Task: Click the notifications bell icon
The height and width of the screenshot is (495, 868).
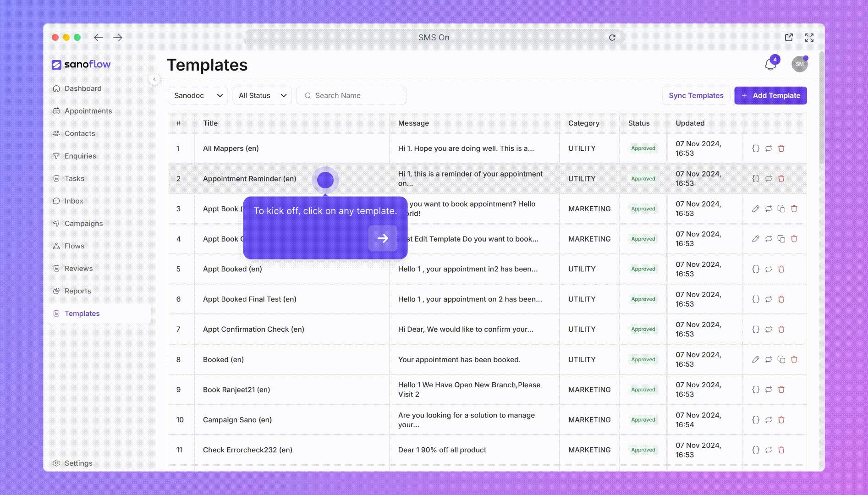Action: tap(770, 65)
